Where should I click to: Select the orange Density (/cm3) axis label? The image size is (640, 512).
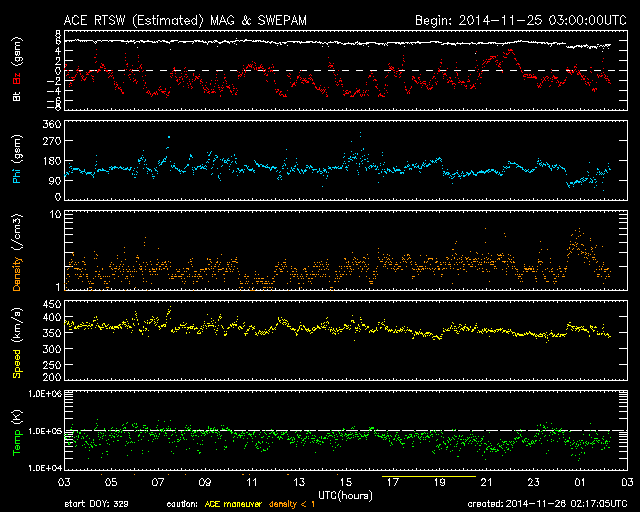point(17,250)
